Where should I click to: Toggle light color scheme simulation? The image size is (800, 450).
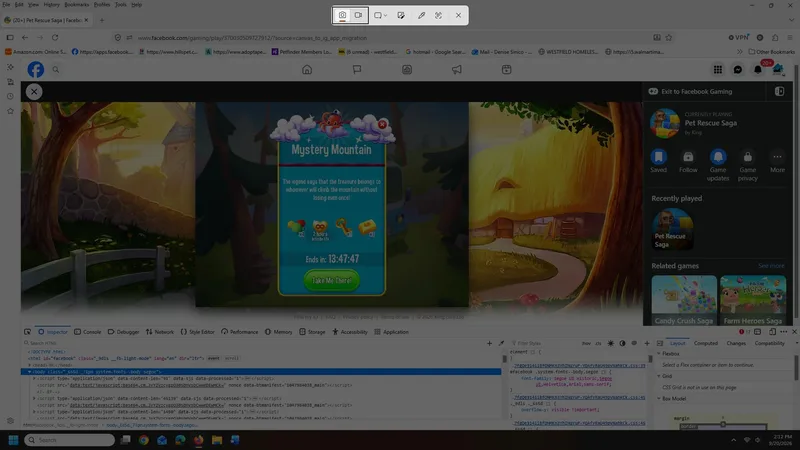611,343
